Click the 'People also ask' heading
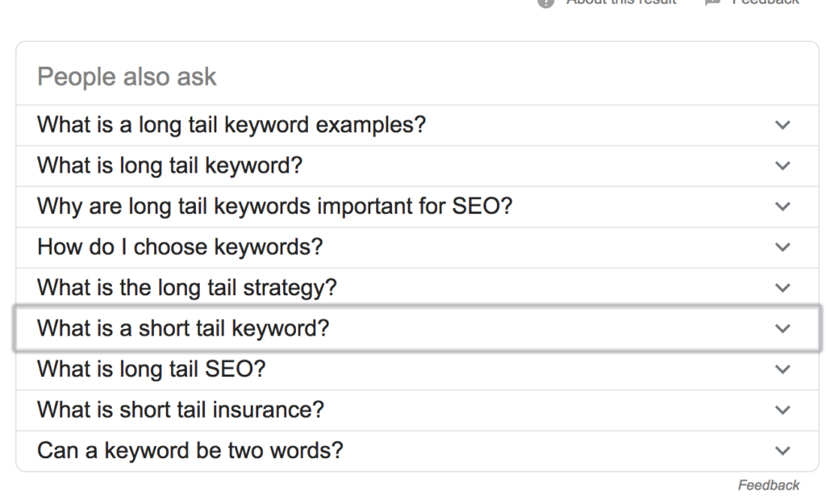The height and width of the screenshot is (504, 826). [x=127, y=76]
